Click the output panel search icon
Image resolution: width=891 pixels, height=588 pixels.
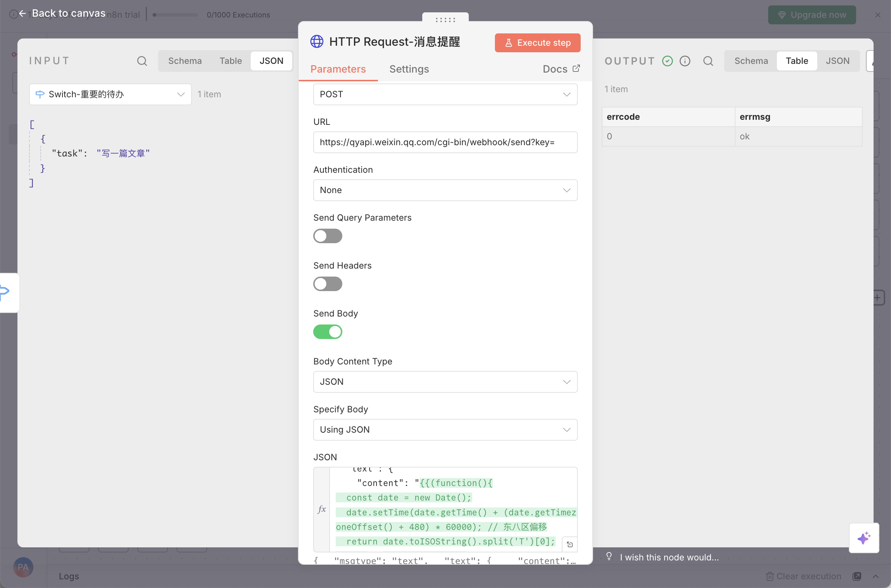click(x=708, y=61)
